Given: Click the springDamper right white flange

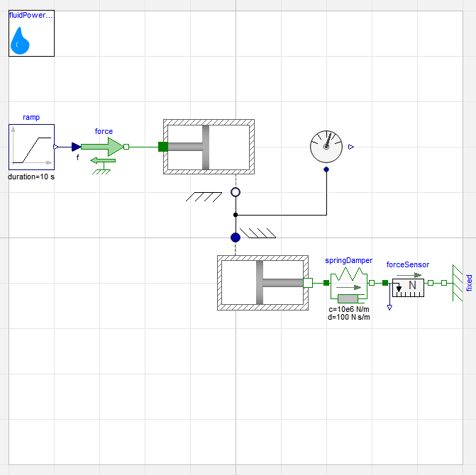Looking at the screenshot, I should click(x=372, y=283).
